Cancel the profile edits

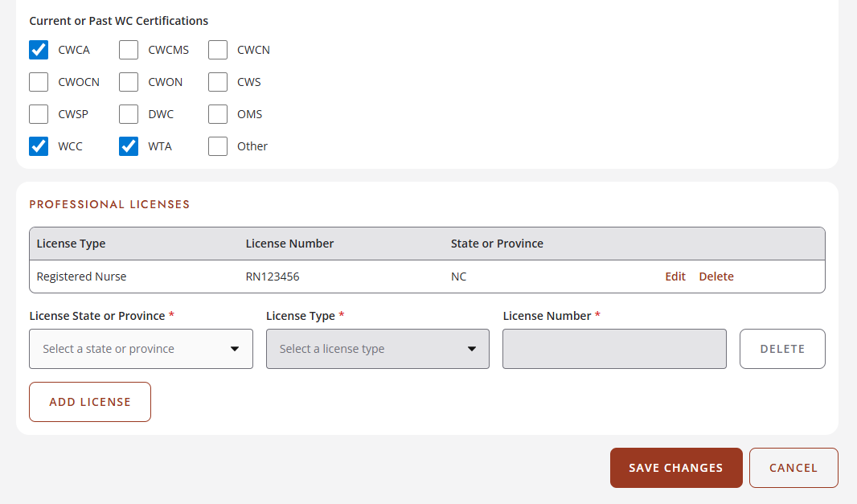(793, 468)
